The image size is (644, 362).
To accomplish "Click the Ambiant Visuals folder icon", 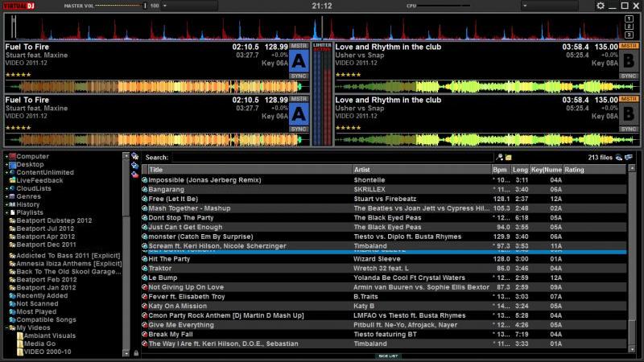I will click(19, 335).
